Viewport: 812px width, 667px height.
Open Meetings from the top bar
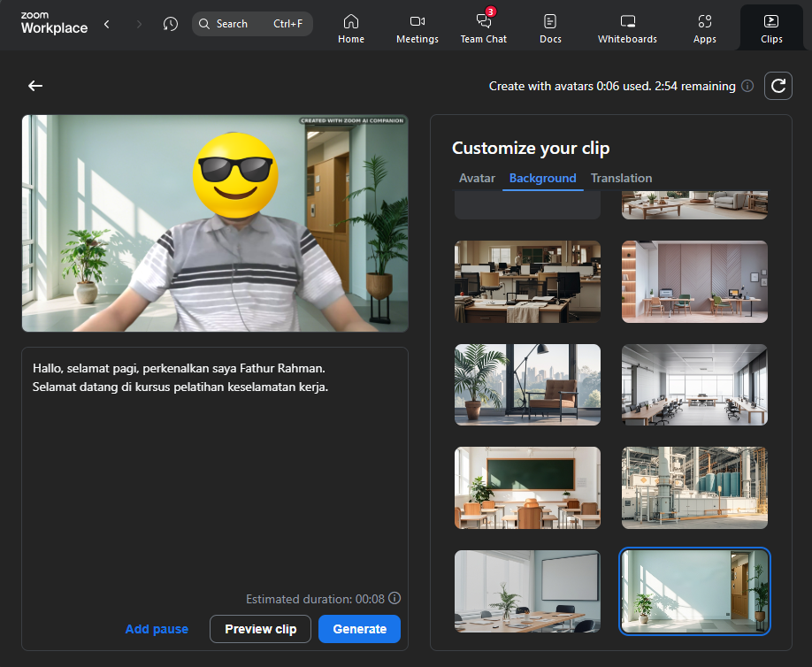(x=417, y=28)
